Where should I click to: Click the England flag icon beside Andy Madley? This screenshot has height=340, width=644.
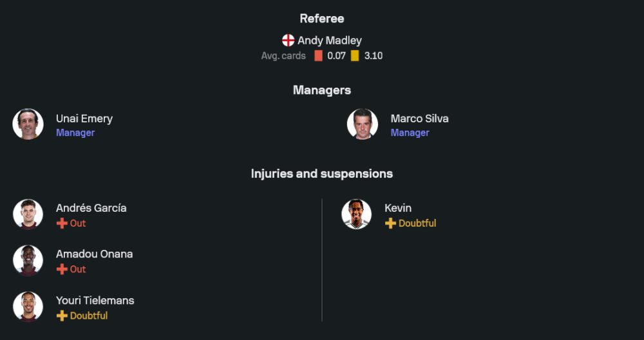(288, 41)
